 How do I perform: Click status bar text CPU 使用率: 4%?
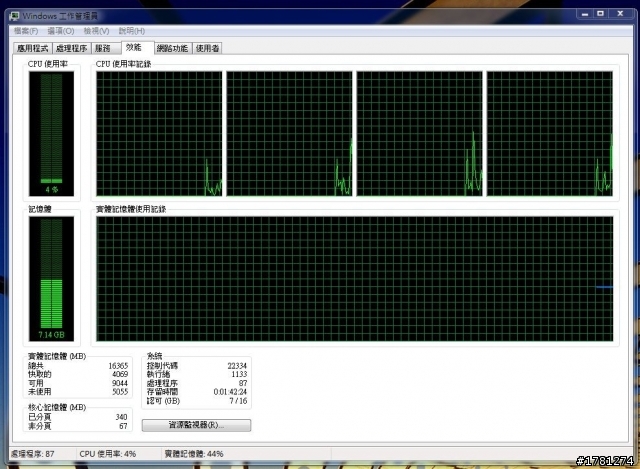click(108, 454)
